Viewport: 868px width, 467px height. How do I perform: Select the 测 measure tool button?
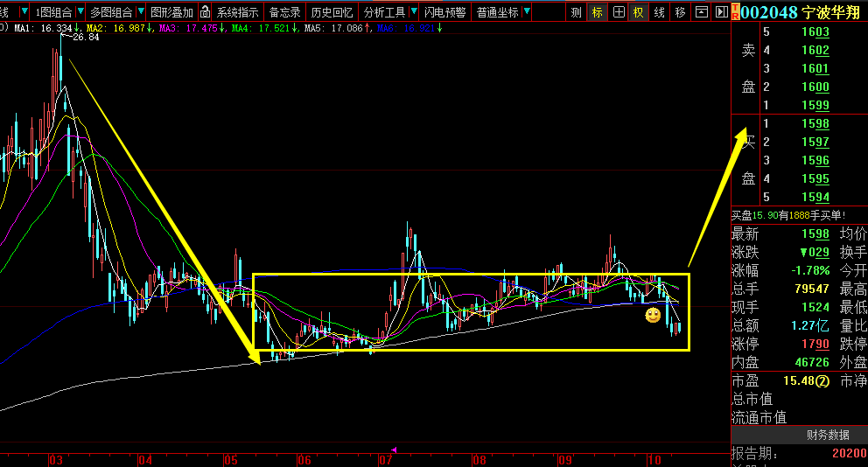click(577, 12)
